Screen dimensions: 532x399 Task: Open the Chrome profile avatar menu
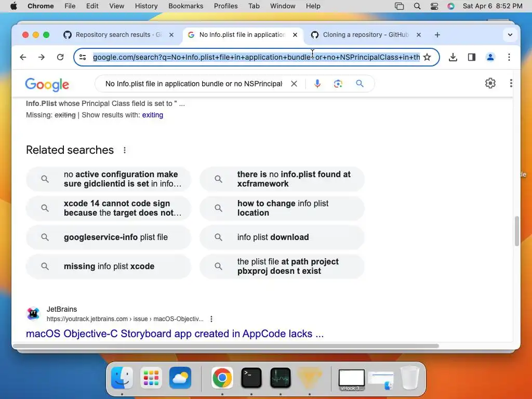point(490,57)
